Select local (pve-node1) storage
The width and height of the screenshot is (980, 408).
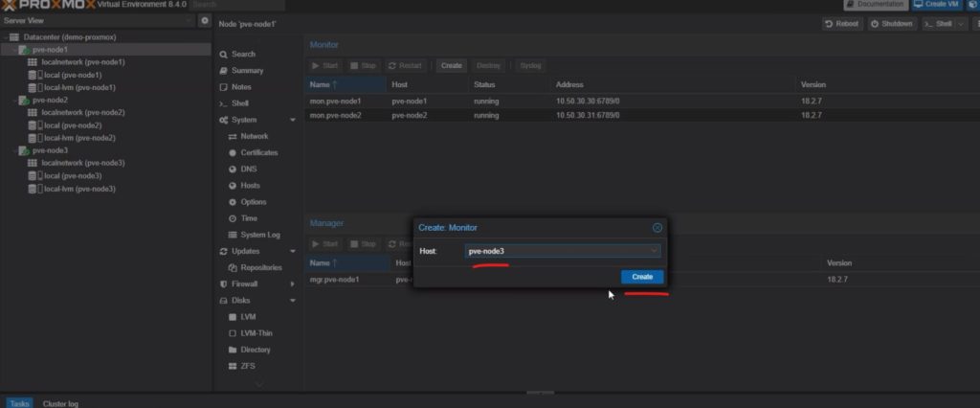72,75
